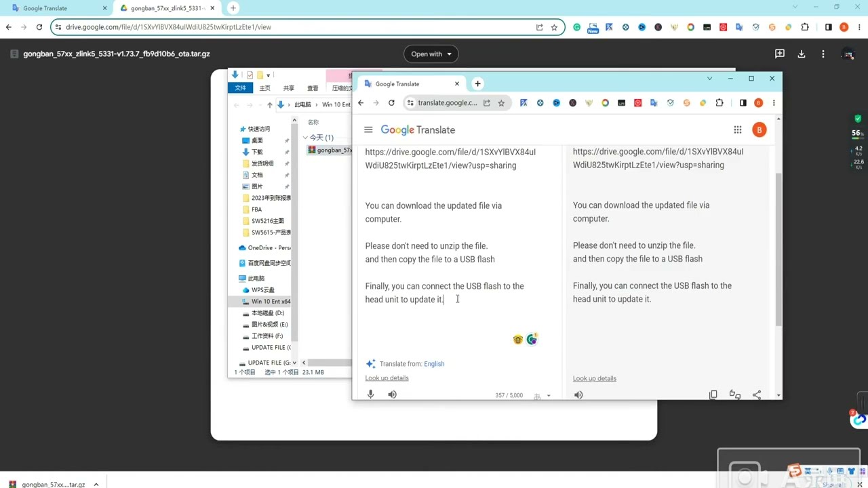Open Explorer 查看 ribbon tab
The height and width of the screenshot is (488, 868).
pos(313,88)
